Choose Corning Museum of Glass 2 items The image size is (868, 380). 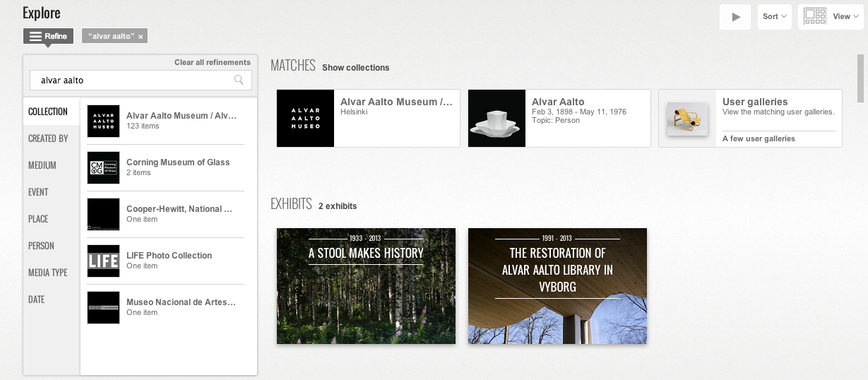point(165,167)
